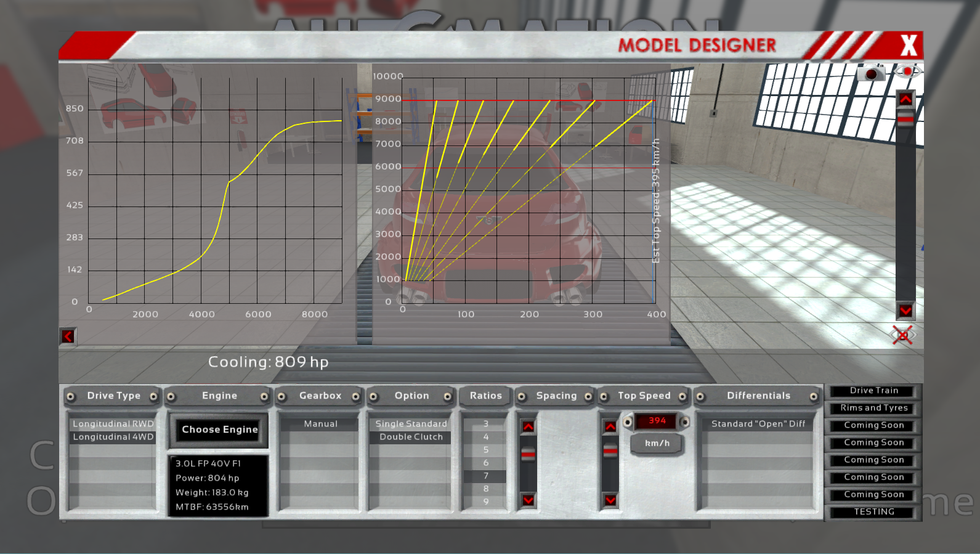
Task: Choose 5 gear ratios
Action: pyautogui.click(x=485, y=450)
